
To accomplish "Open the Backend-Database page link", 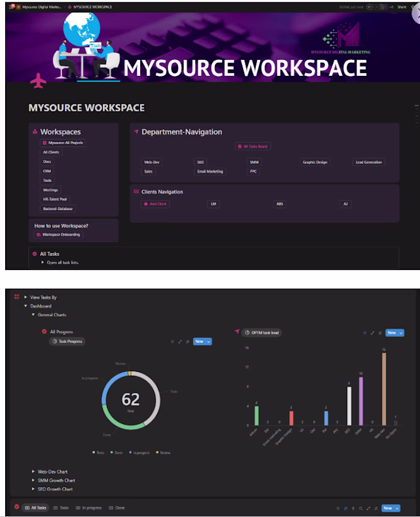I will click(57, 209).
